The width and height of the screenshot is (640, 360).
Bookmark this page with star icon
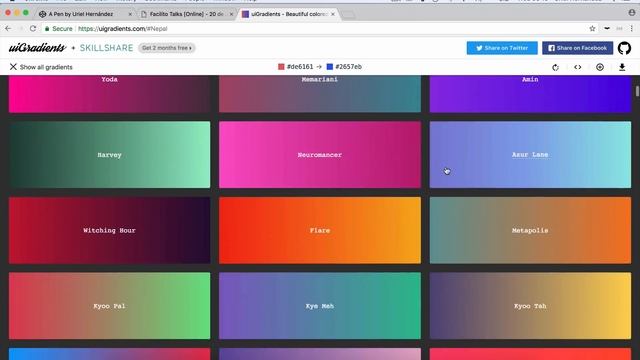tap(592, 29)
